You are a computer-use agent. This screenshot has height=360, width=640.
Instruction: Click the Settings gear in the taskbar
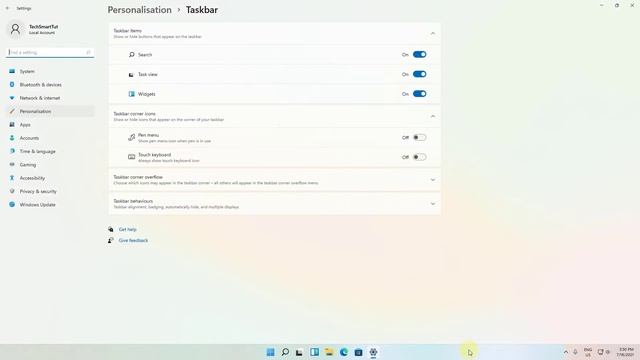tap(373, 352)
